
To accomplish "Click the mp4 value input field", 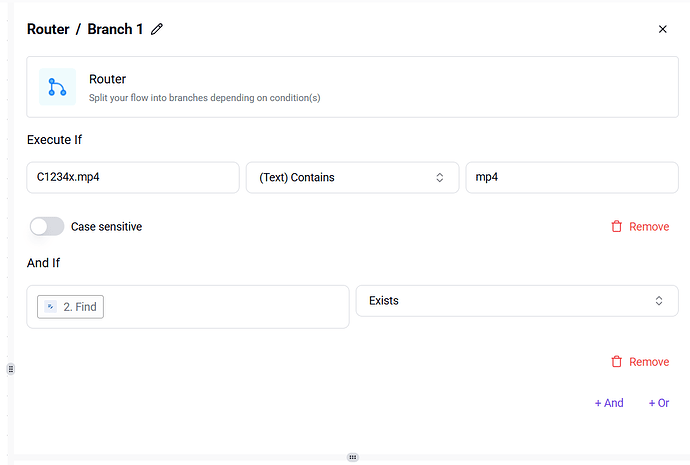I will click(572, 177).
